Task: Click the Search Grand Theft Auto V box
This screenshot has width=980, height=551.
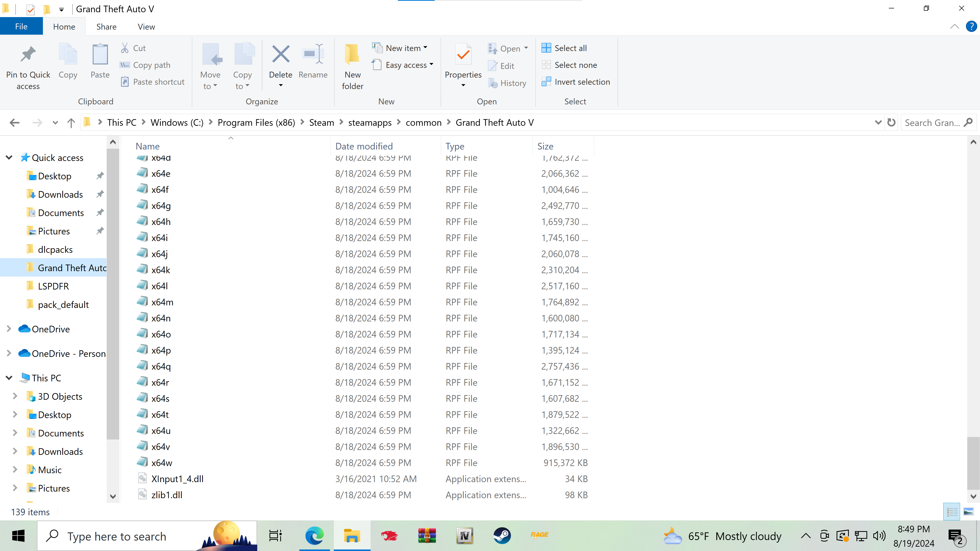Action: click(x=932, y=122)
